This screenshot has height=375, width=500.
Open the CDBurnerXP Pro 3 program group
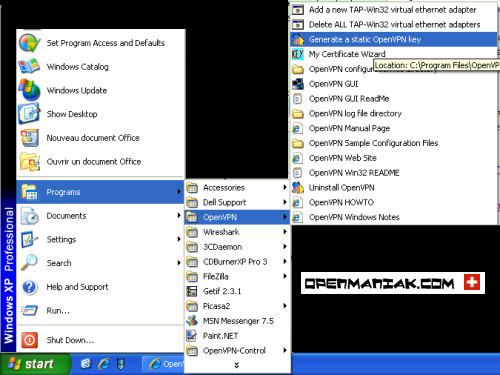coord(237,262)
